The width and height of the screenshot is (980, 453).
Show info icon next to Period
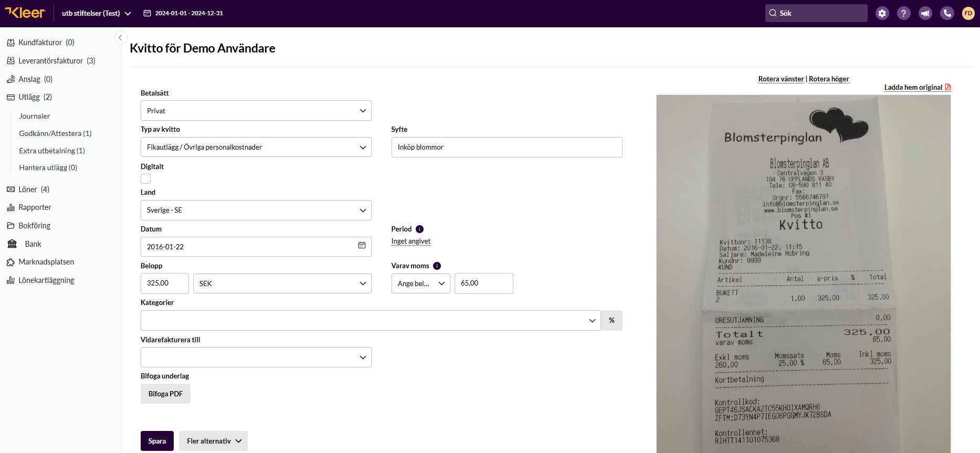coord(419,229)
